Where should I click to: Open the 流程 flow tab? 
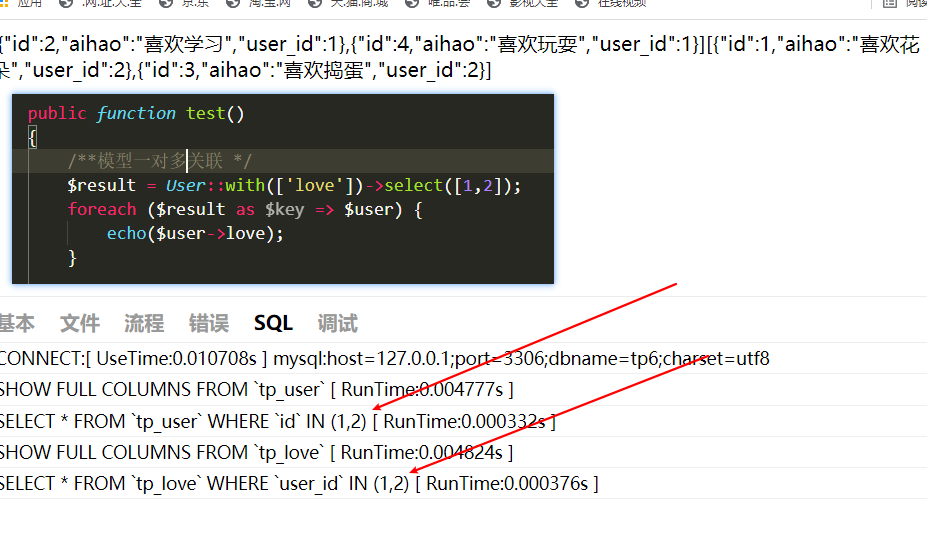click(x=144, y=323)
